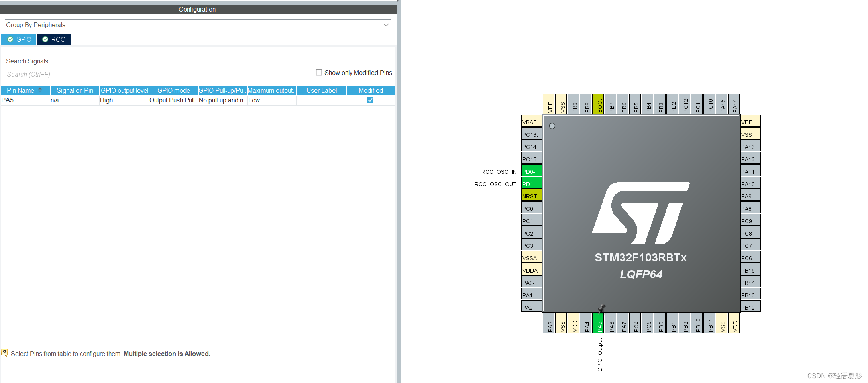Click the RCC_OSC_OUT signal label
The width and height of the screenshot is (868, 383).
point(495,184)
